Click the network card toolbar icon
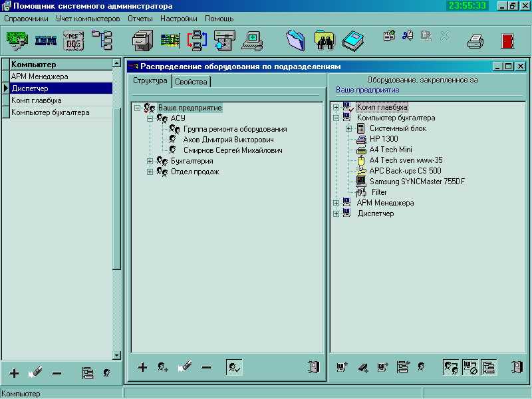532x399 pixels. click(170, 41)
